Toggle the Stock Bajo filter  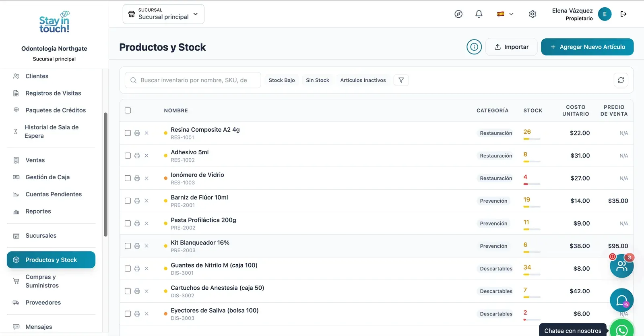tap(282, 80)
